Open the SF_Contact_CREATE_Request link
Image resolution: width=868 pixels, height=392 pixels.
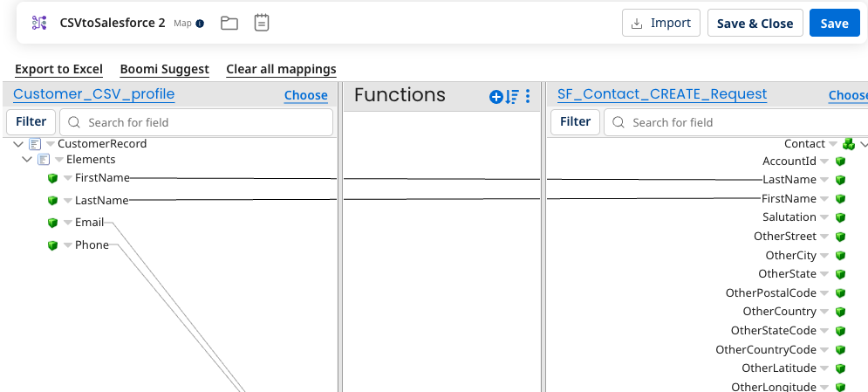[x=662, y=94]
